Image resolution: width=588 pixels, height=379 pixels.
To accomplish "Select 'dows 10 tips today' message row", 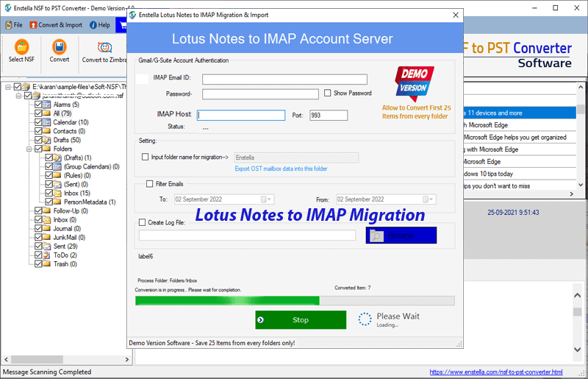I will [x=520, y=174].
